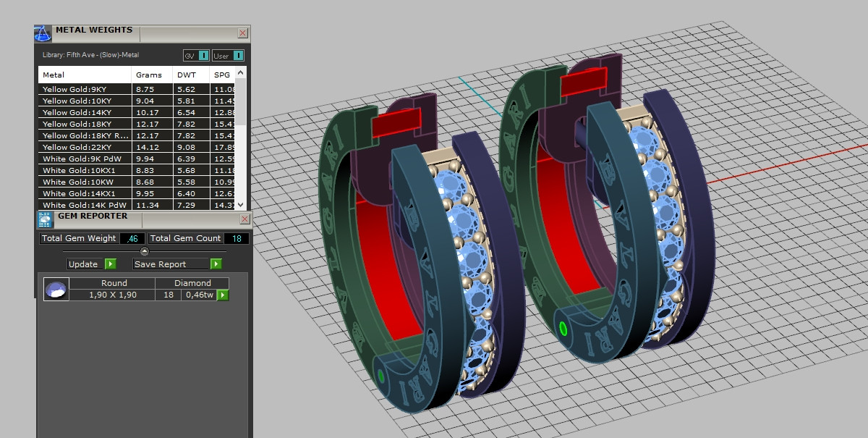Close the Metal Weights panel
868x438 pixels.
click(x=243, y=33)
